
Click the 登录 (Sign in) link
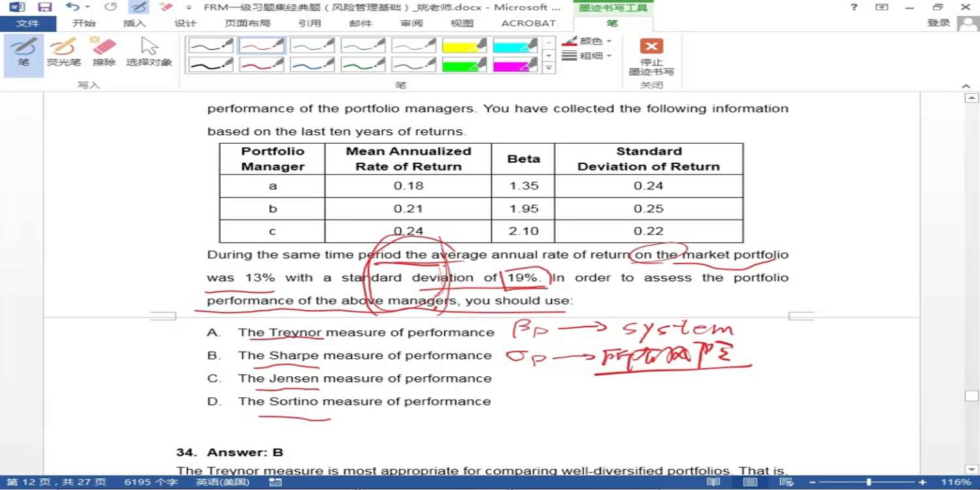click(938, 23)
